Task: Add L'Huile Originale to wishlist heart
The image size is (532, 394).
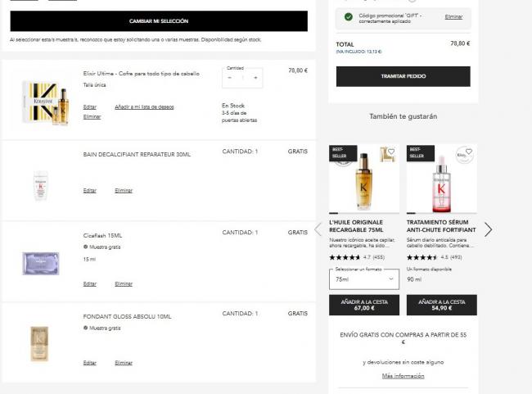Action: pyautogui.click(x=390, y=152)
